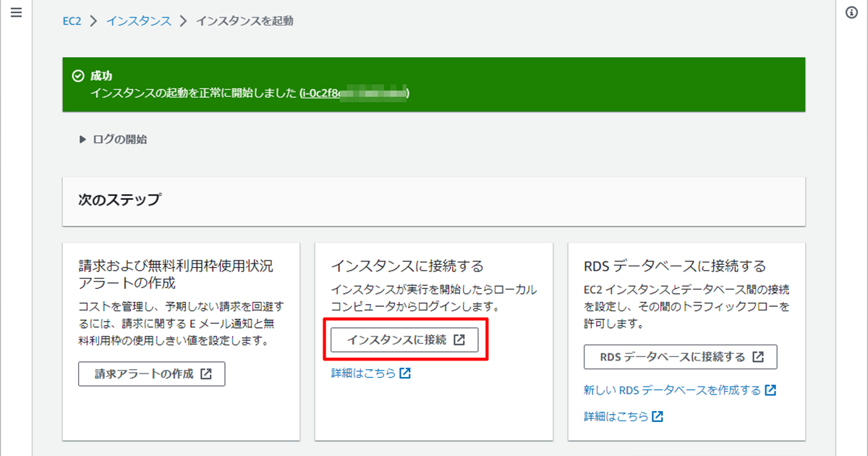Click RDS データベースに接続する card title
Viewport: 868px width, 456px height.
click(675, 266)
